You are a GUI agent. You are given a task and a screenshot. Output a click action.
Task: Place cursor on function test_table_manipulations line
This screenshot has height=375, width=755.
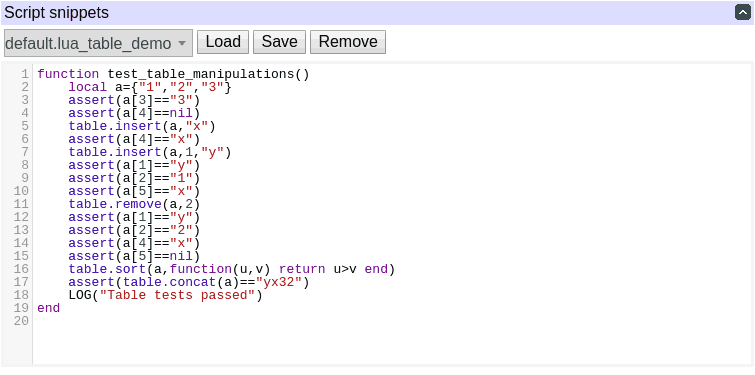[x=173, y=74]
